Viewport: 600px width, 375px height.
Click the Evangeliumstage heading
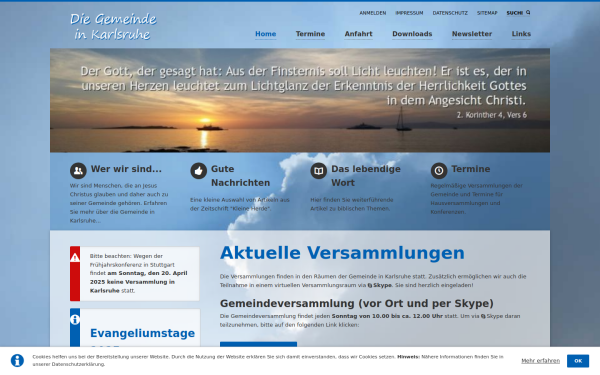[142, 333]
